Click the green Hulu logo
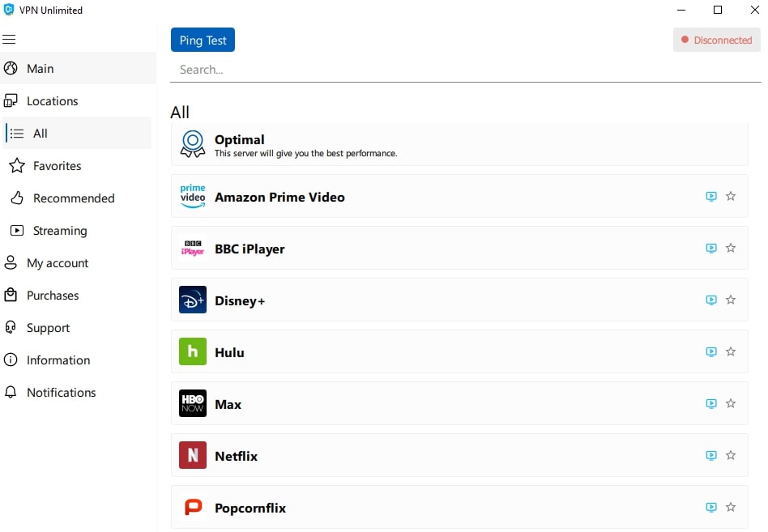Image resolution: width=768 pixels, height=532 pixels. [193, 351]
